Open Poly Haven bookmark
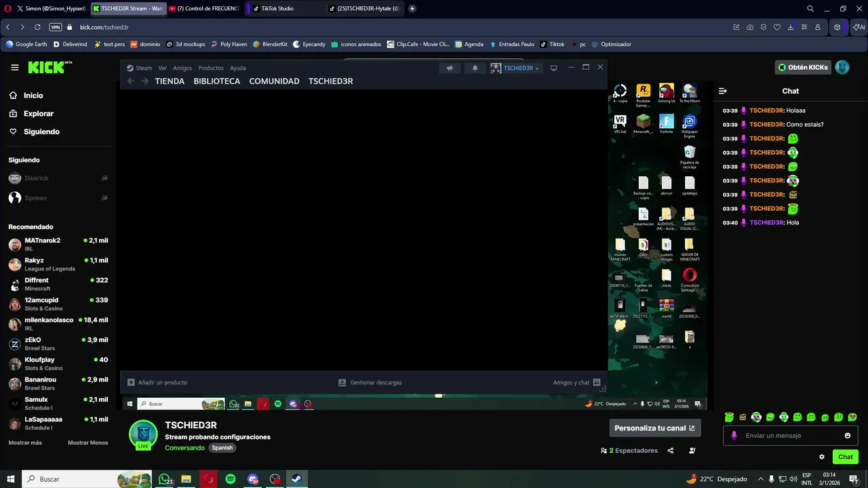This screenshot has width=868, height=488. tap(229, 44)
